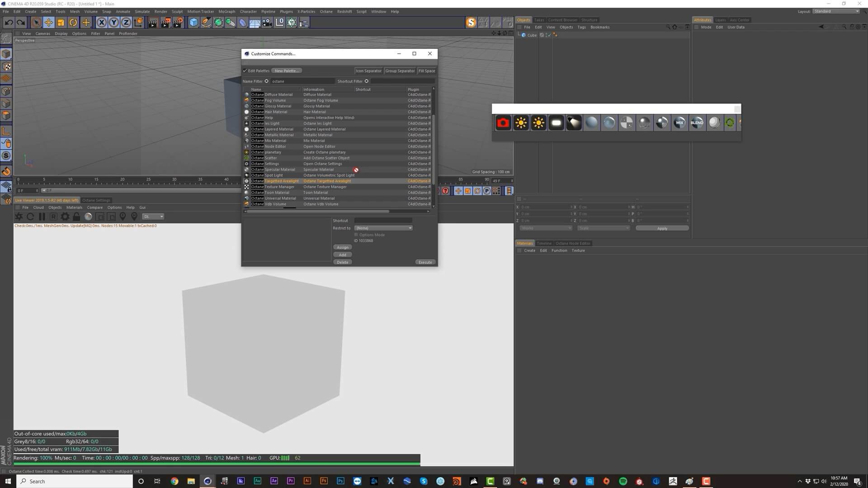Click the red Octane camera icon
868x488 pixels.
click(503, 123)
